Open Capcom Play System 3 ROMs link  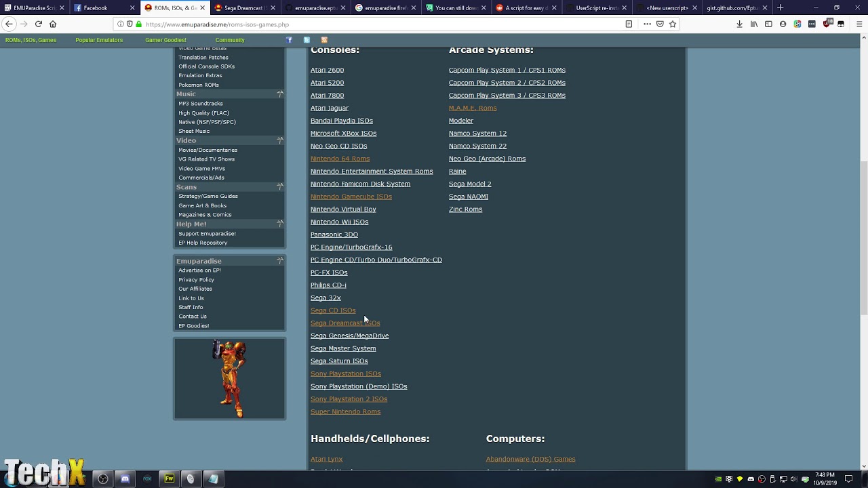click(x=507, y=96)
